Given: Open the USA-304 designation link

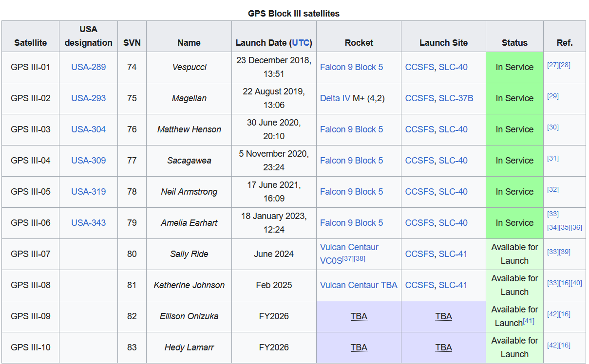Looking at the screenshot, I should coord(88,129).
